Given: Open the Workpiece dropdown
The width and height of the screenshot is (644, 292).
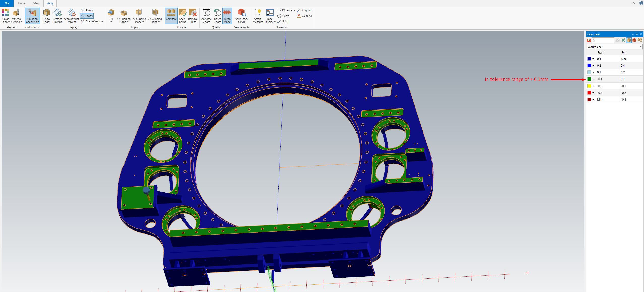Looking at the screenshot, I should (615, 47).
